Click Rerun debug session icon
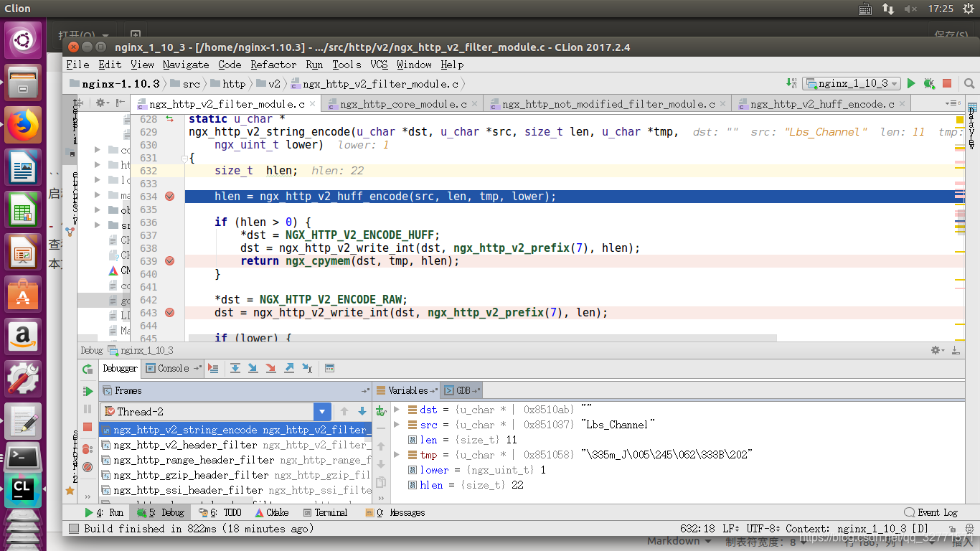980x551 pixels. (88, 369)
